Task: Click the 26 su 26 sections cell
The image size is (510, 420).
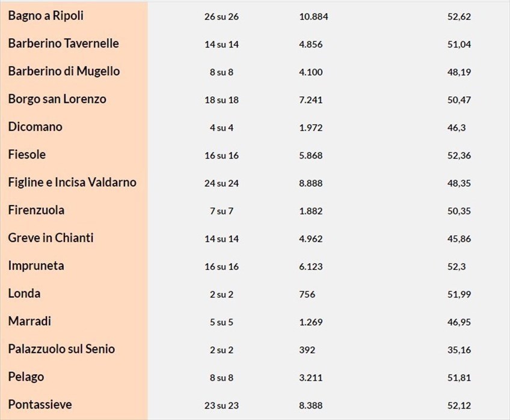Action: pos(221,17)
